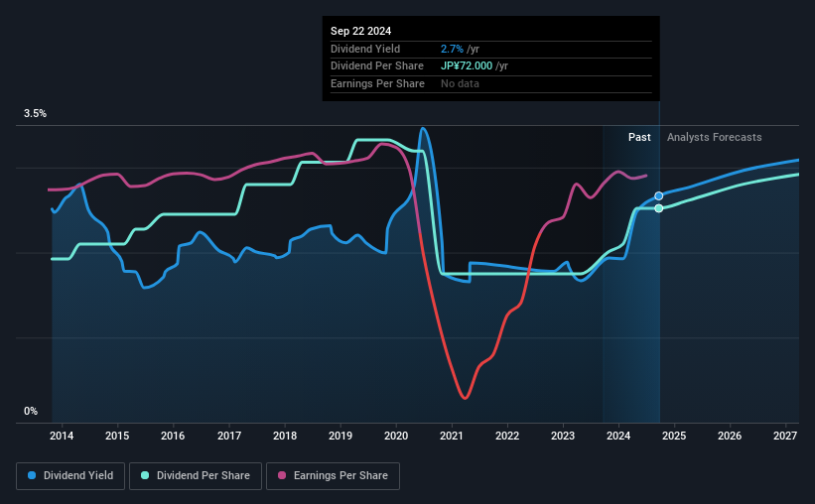Click the 'No data' earnings value
The image size is (815, 504).
[460, 83]
